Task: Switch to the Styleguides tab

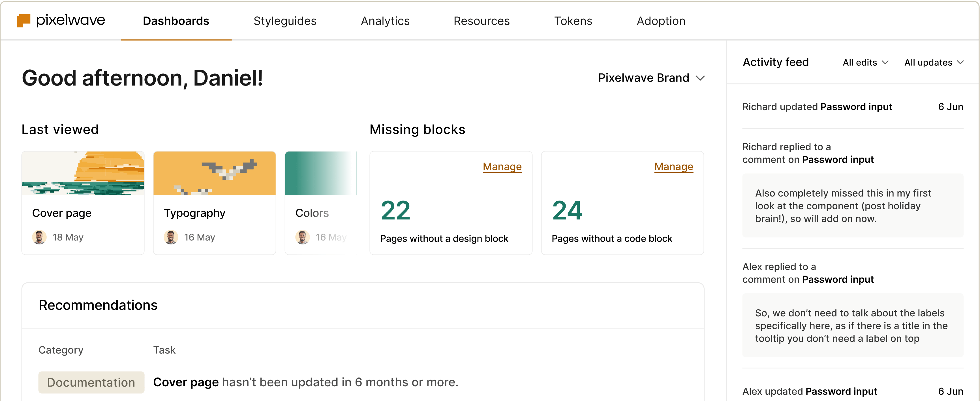Action: coord(285,21)
